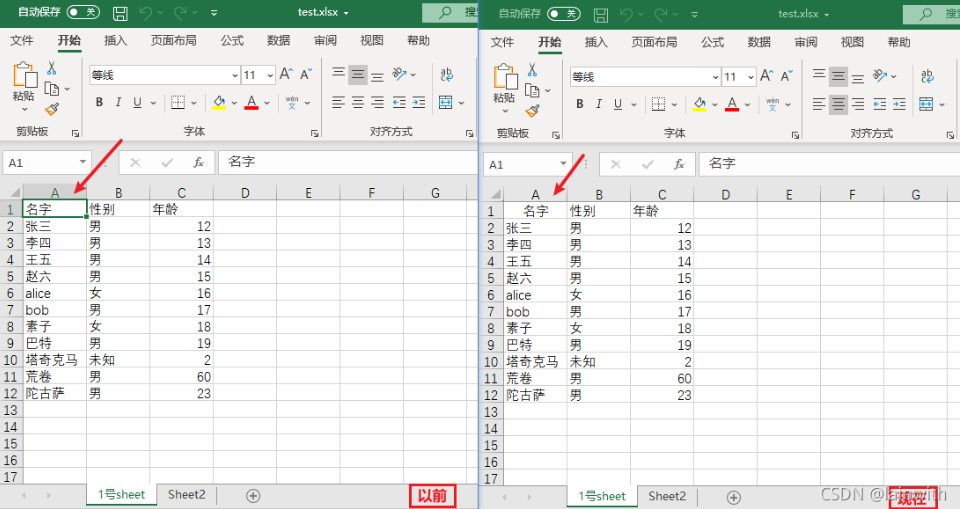960x509 pixels.
Task: Open font name dropdown in left window
Action: 235,75
